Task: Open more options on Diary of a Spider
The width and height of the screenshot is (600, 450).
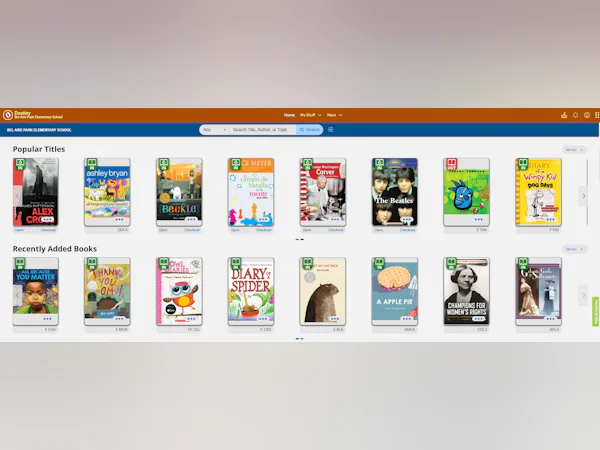Action: pos(263,319)
